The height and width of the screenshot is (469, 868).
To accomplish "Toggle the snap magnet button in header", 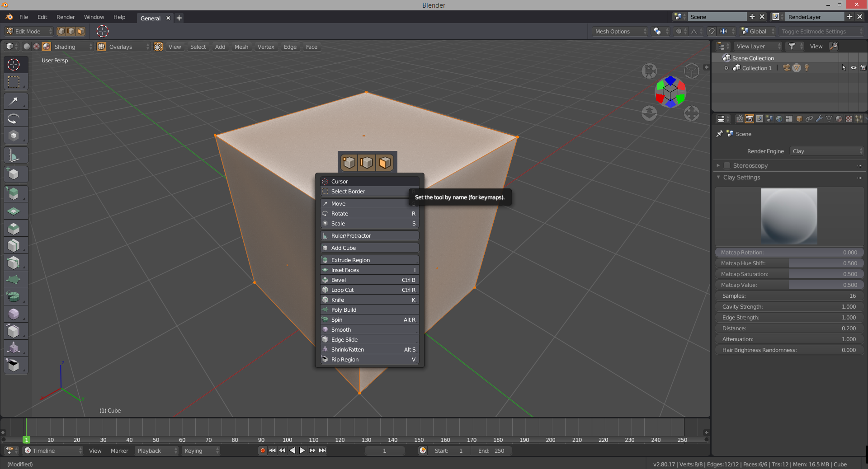I will (711, 31).
